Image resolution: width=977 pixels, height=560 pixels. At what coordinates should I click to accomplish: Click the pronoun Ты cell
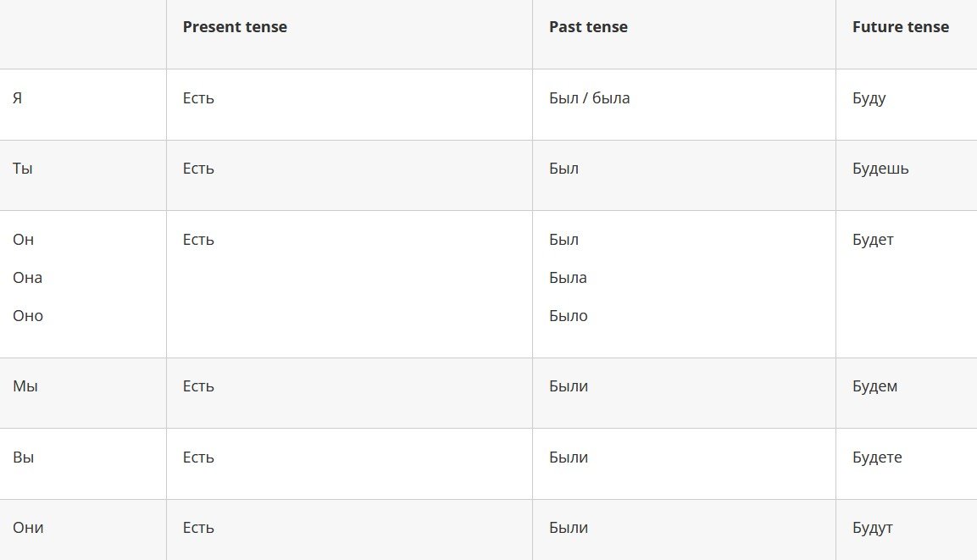tap(23, 169)
